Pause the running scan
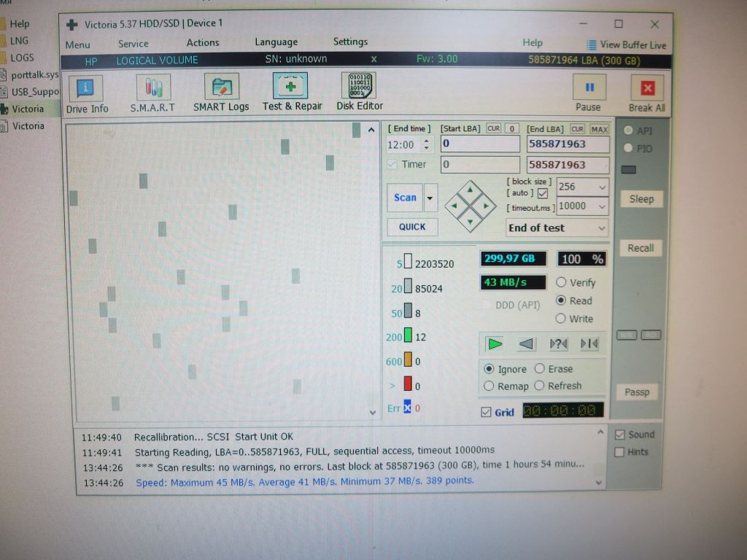This screenshot has width=747, height=560. coord(589,93)
